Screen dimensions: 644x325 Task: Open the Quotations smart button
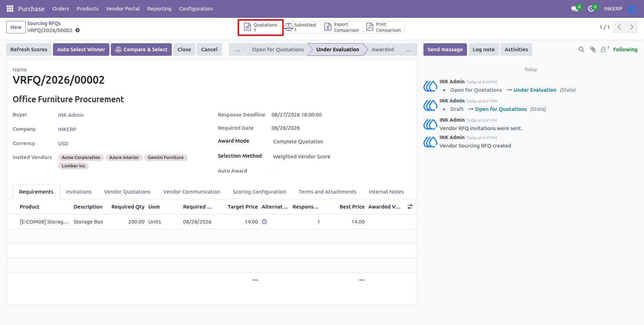point(261,27)
